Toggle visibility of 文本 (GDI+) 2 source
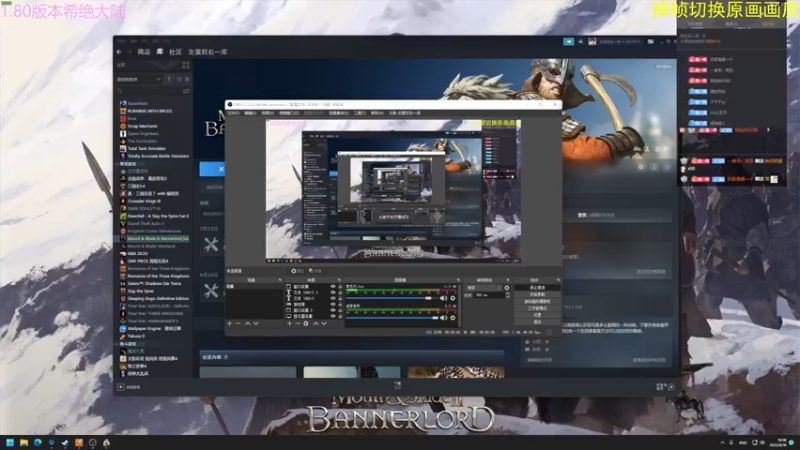The width and height of the screenshot is (800, 450). pos(333,292)
